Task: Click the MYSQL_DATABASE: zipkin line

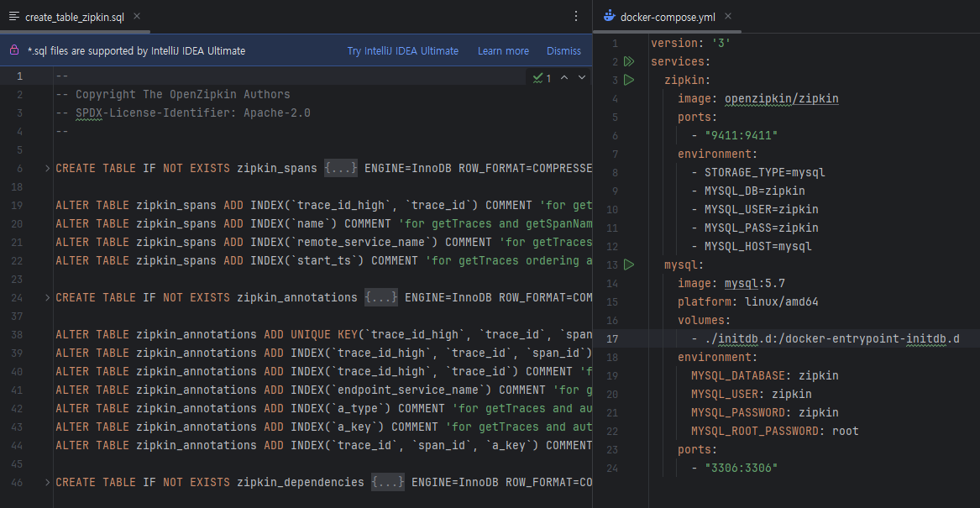Action: 764,375
